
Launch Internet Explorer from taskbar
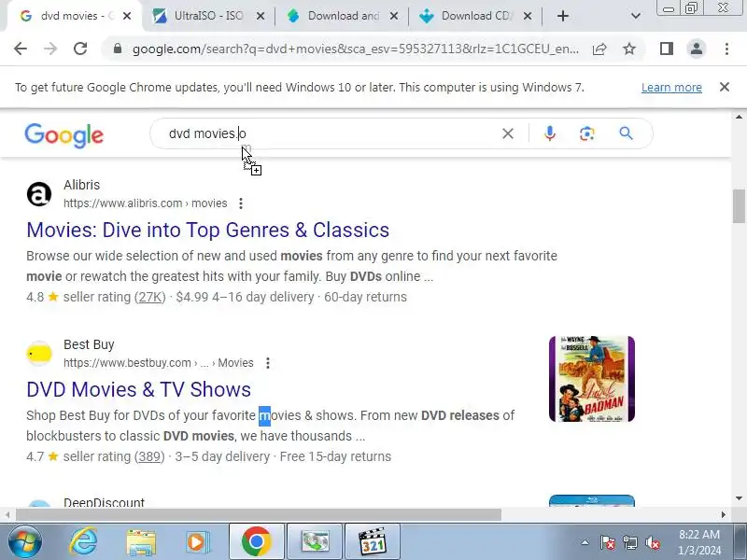(x=83, y=542)
